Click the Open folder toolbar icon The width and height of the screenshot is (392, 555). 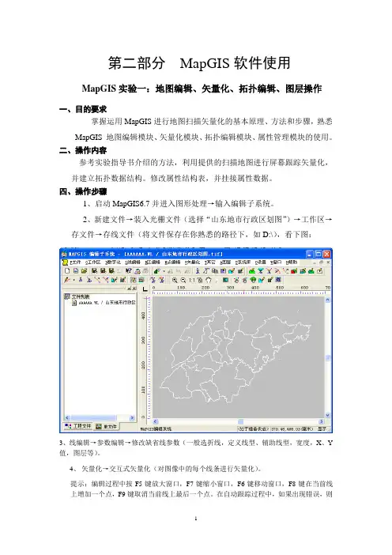click(x=85, y=270)
